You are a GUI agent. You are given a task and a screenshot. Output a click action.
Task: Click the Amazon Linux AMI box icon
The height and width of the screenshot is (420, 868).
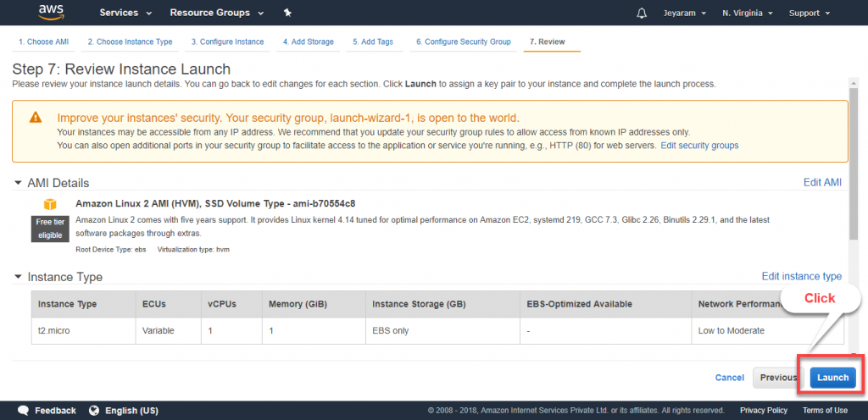(x=50, y=205)
